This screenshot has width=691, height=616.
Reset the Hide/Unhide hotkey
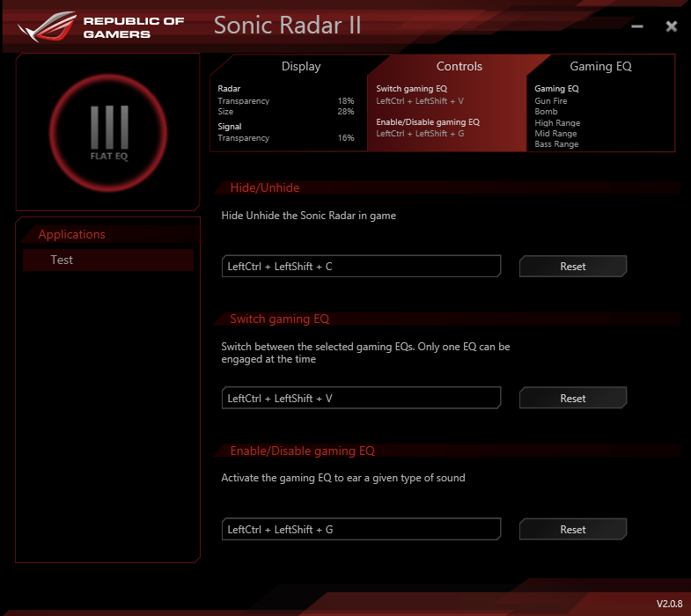pos(573,266)
